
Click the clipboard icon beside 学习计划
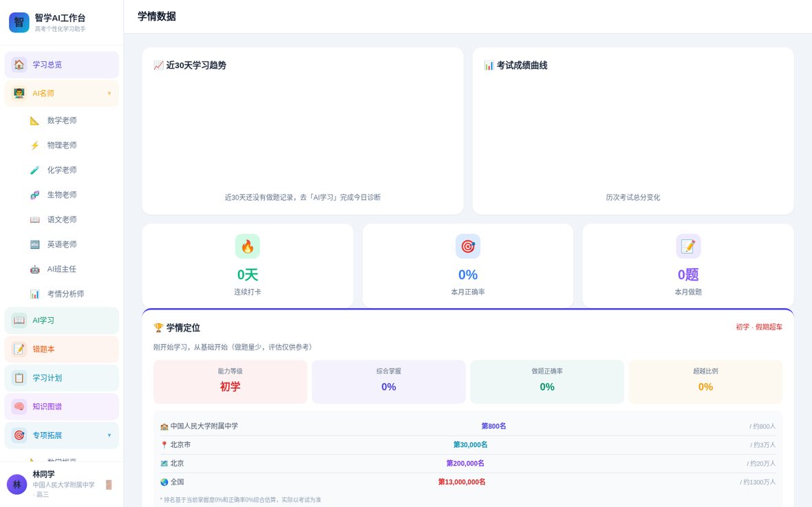19,378
